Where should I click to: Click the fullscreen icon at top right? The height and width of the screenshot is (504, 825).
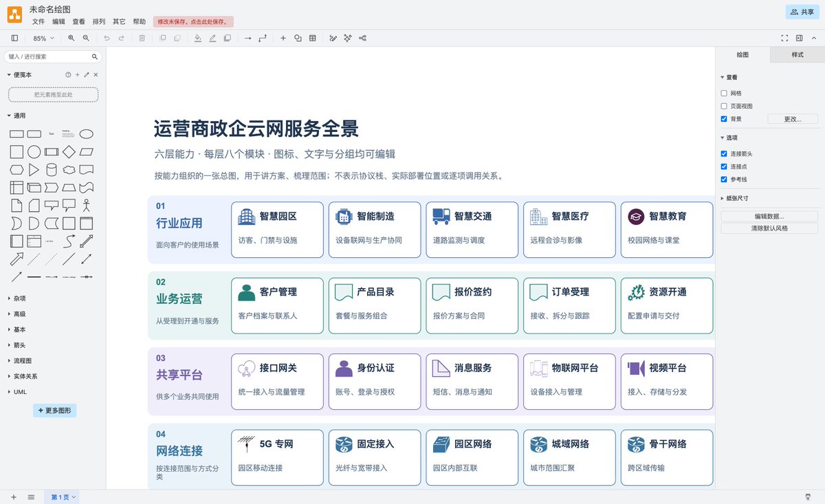(784, 39)
